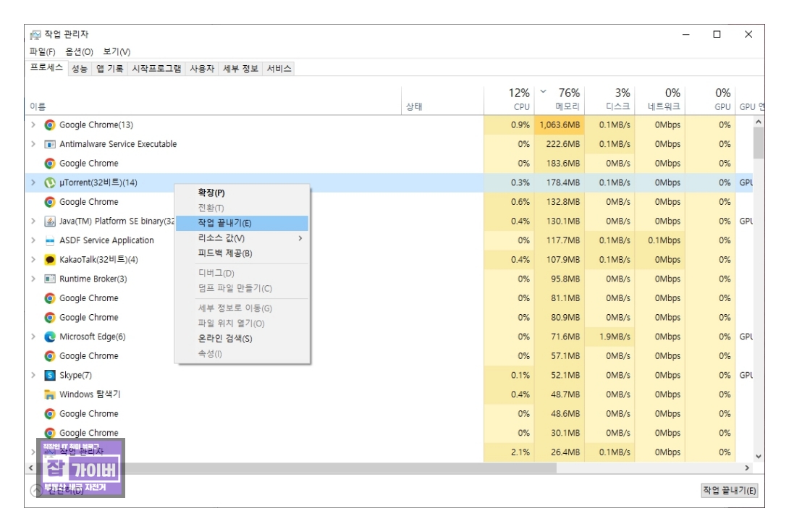Choose 확장(P) from the context menu

(242, 193)
